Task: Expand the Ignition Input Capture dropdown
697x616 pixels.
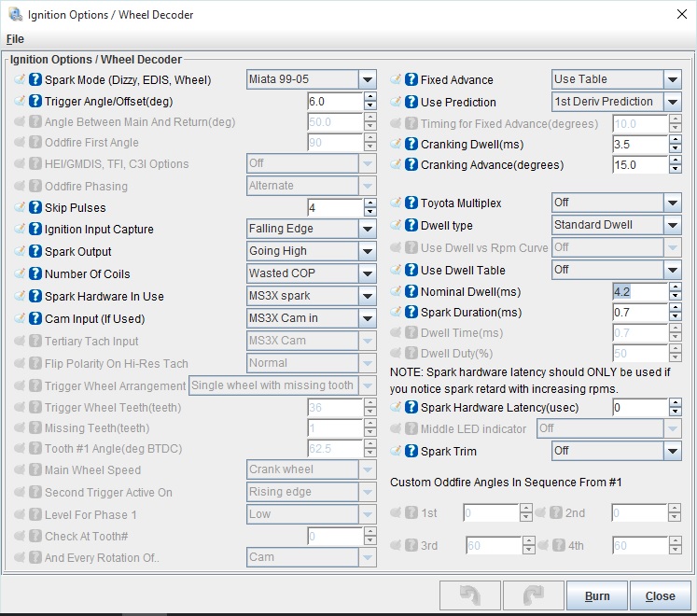Action: pyautogui.click(x=311, y=229)
